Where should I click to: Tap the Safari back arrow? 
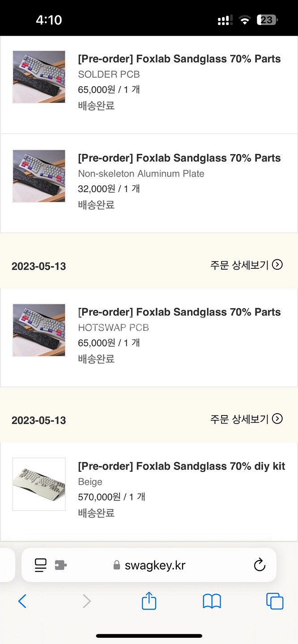pyautogui.click(x=22, y=602)
